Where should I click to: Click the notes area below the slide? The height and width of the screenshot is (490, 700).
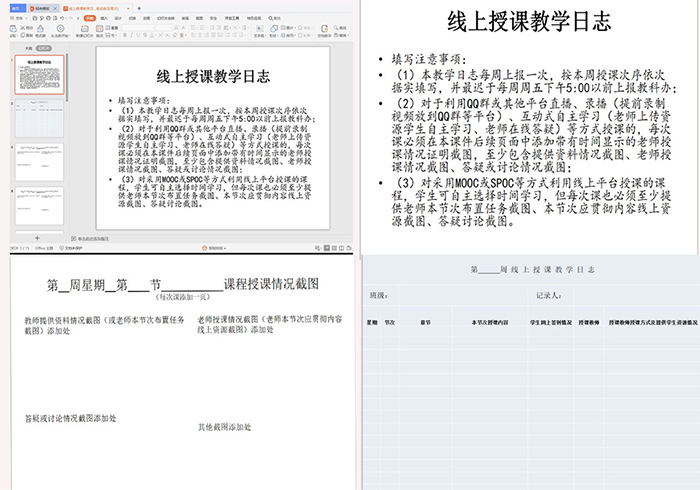click(x=220, y=238)
